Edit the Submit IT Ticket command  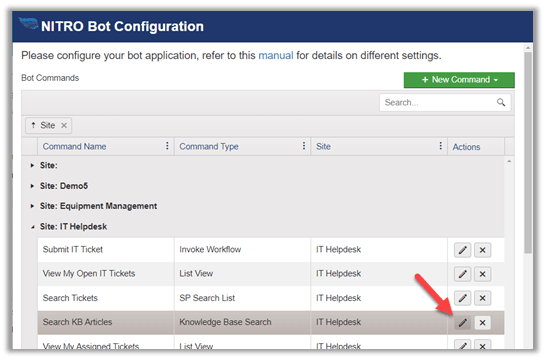point(462,250)
